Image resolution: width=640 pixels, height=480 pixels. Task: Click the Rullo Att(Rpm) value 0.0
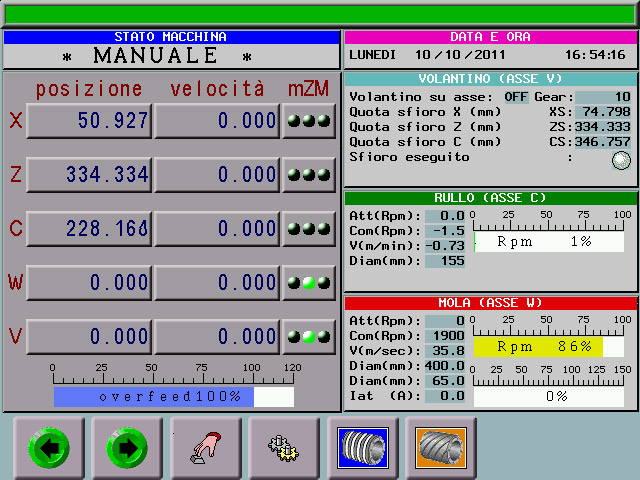pos(445,216)
